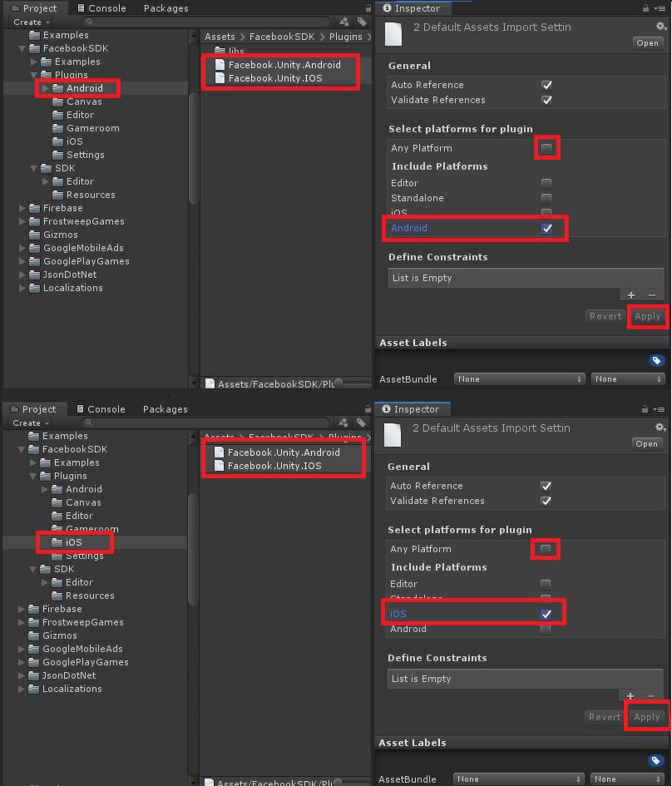Add a define constraint with upper plus button
The width and height of the screenshot is (672, 786).
tap(631, 295)
